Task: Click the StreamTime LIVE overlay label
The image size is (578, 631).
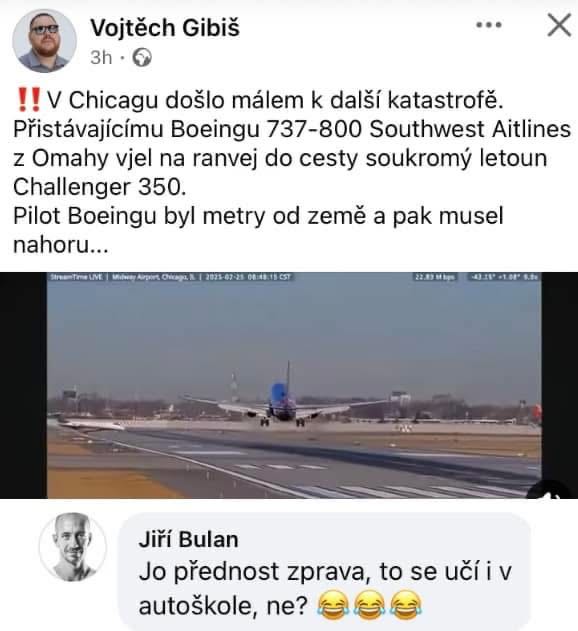Action: 77,277
